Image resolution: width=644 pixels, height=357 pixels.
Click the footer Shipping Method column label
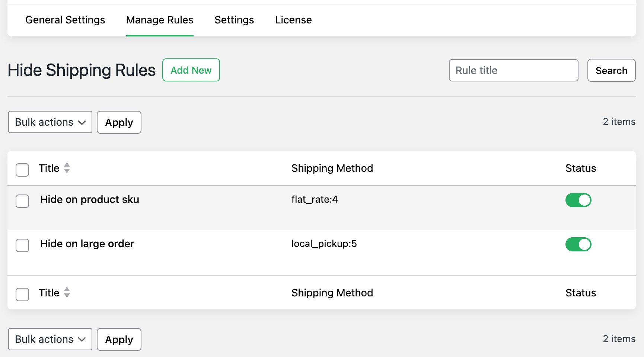point(332,293)
